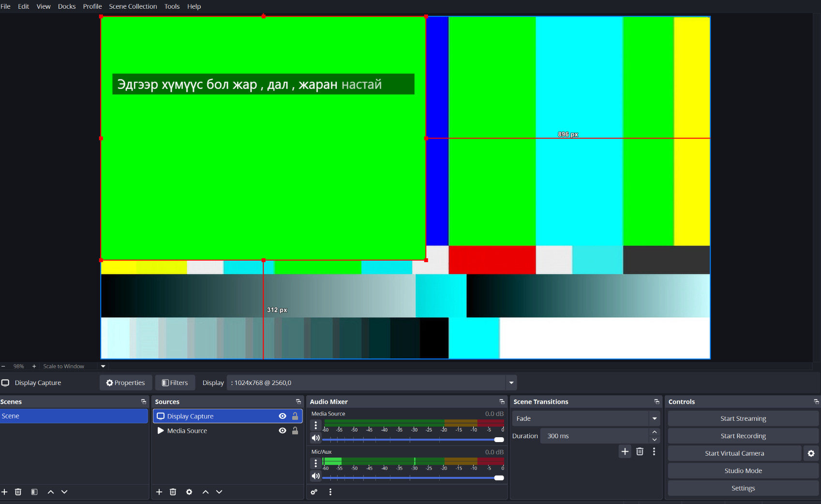821x504 pixels.
Task: Remove selected source with trash icon
Action: 173,492
